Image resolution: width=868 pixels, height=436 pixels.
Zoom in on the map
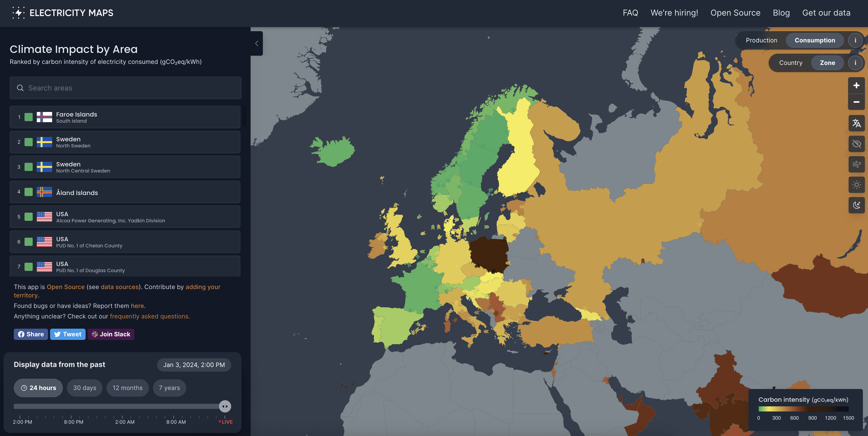pos(856,86)
